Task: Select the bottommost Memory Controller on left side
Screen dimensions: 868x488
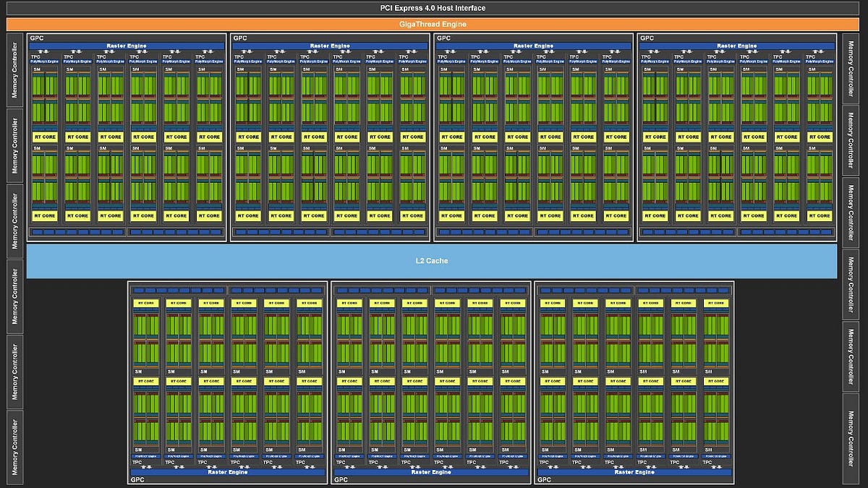Action: pos(14,446)
